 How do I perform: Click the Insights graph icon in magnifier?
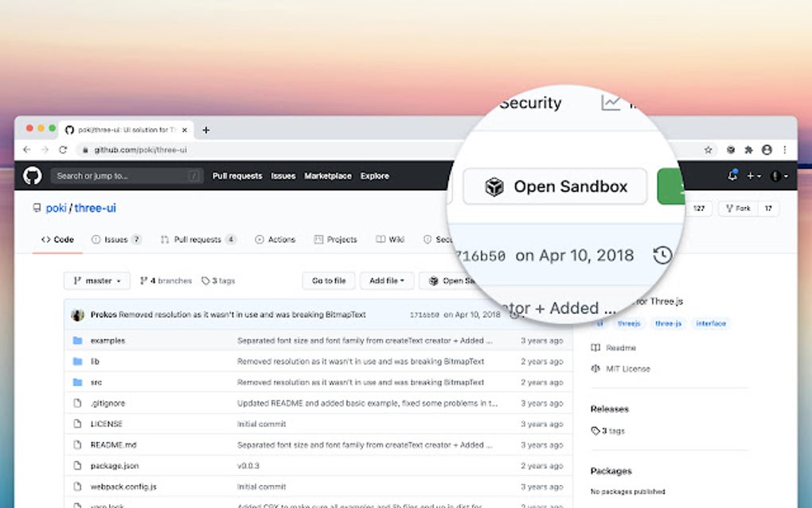pos(611,103)
